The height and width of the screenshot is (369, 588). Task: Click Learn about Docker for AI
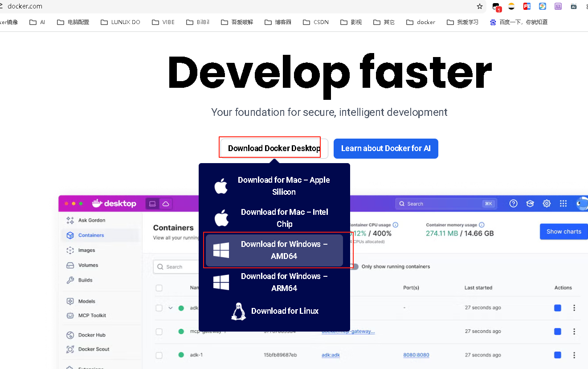pos(386,148)
